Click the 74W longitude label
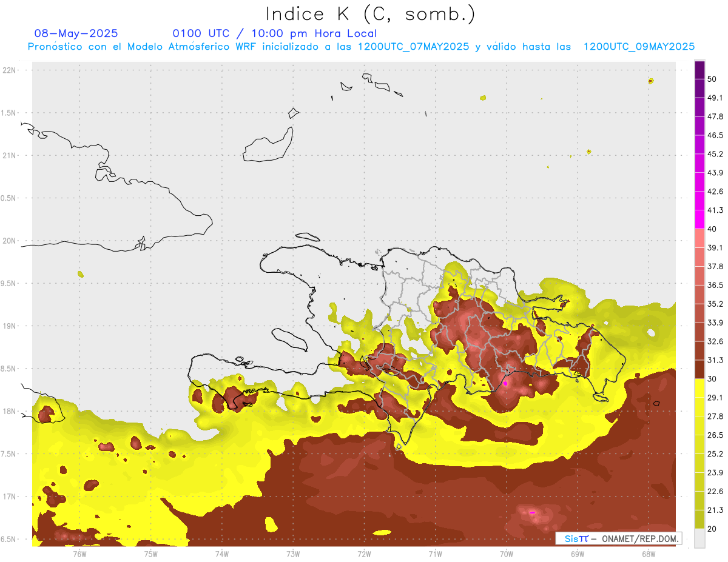The width and height of the screenshot is (728, 562). [x=221, y=554]
